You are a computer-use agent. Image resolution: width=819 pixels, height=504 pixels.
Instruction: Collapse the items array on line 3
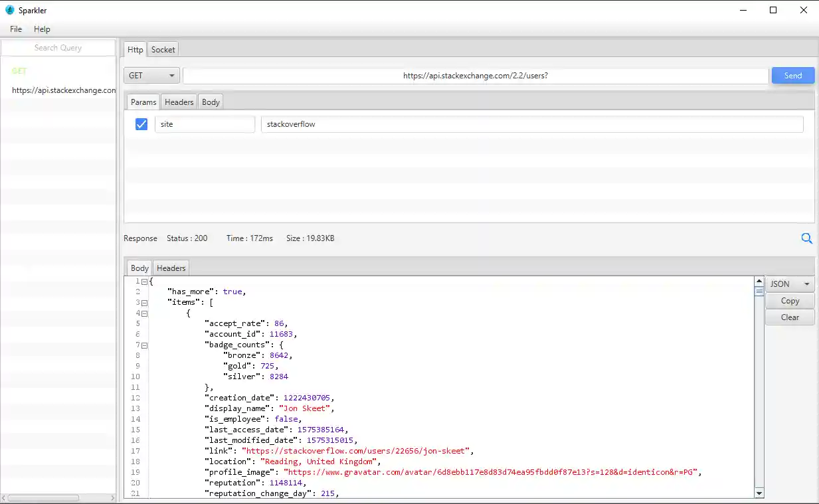(144, 303)
